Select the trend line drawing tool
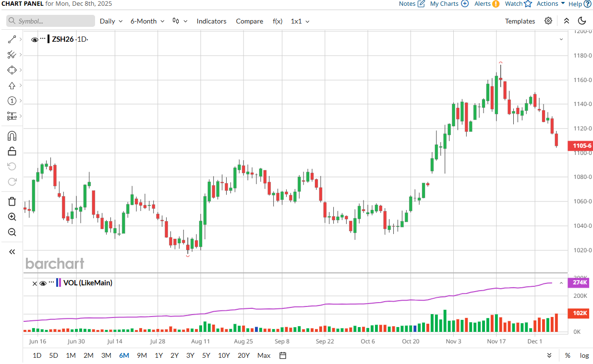The image size is (593, 364). coord(12,39)
